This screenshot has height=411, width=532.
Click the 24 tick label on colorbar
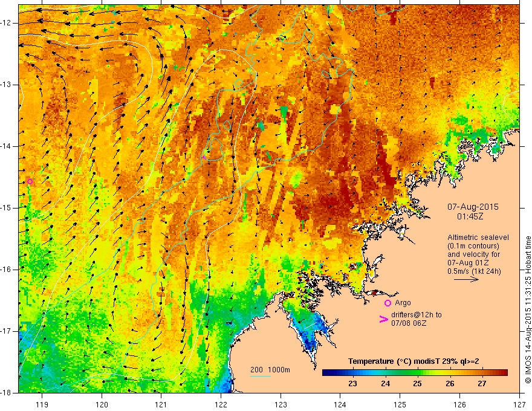coord(385,384)
